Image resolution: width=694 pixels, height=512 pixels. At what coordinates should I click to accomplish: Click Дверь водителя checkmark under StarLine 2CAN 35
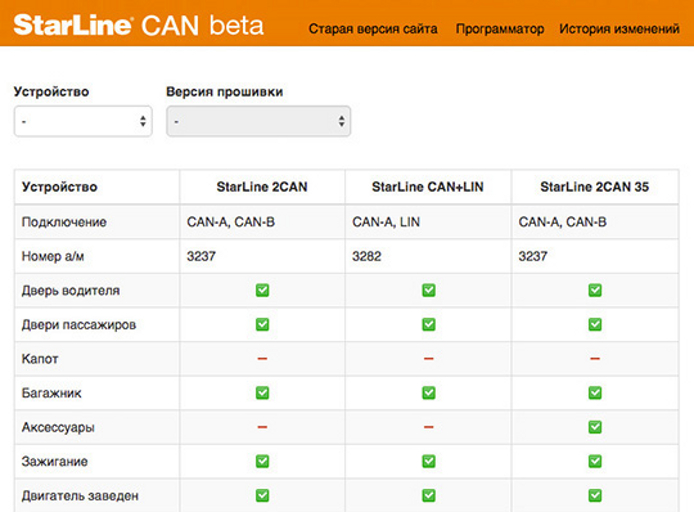(595, 290)
